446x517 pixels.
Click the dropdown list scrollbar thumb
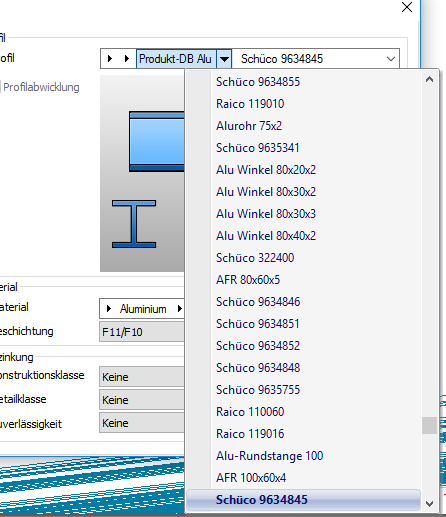click(429, 425)
